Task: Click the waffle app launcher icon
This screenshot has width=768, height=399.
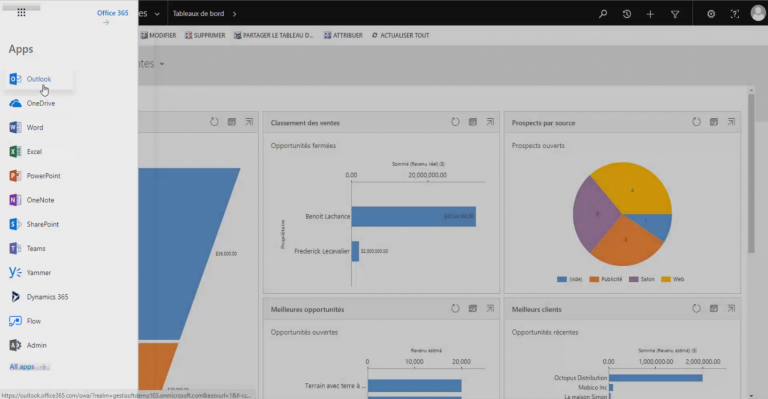Action: click(x=21, y=13)
